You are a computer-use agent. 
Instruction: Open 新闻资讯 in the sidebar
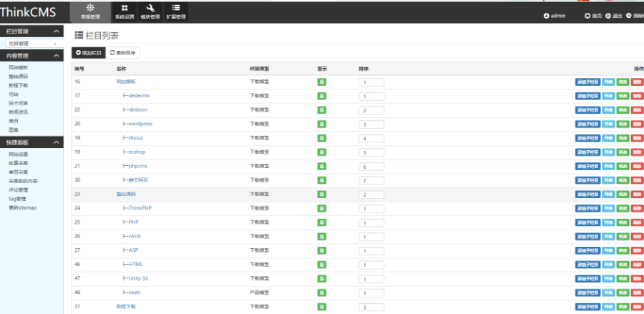pos(19,112)
